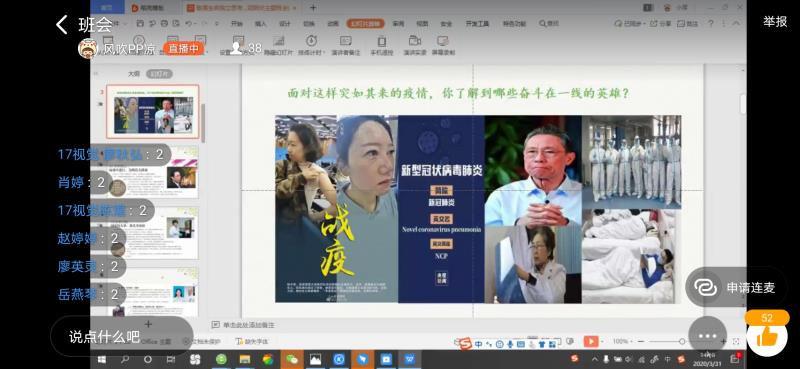
Task: Click the taskbar search magnifier
Action: click(x=125, y=359)
